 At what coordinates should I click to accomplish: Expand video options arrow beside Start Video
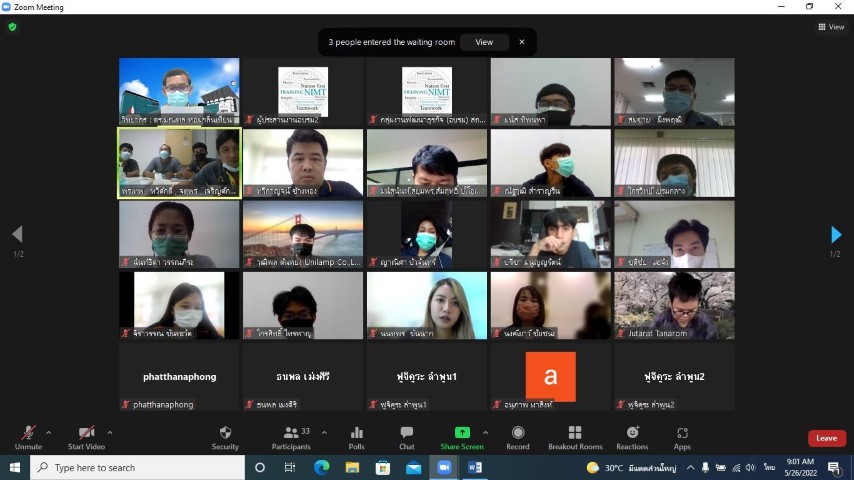(x=110, y=432)
